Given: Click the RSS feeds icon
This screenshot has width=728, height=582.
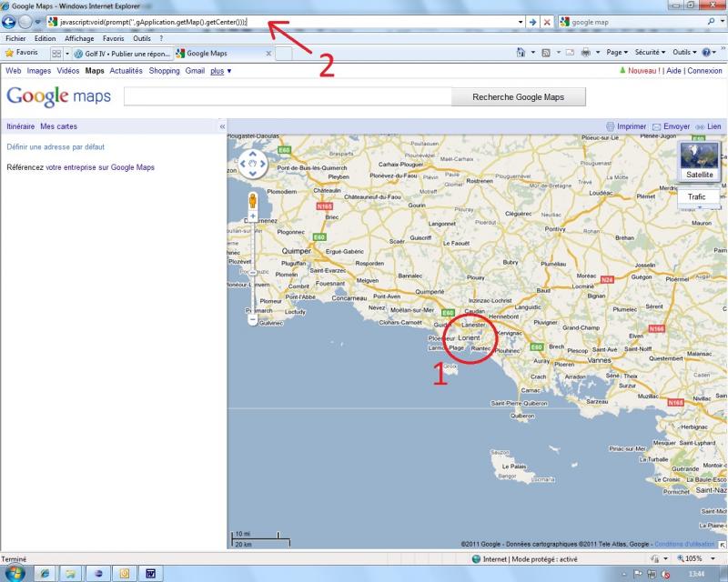Looking at the screenshot, I should click(546, 53).
